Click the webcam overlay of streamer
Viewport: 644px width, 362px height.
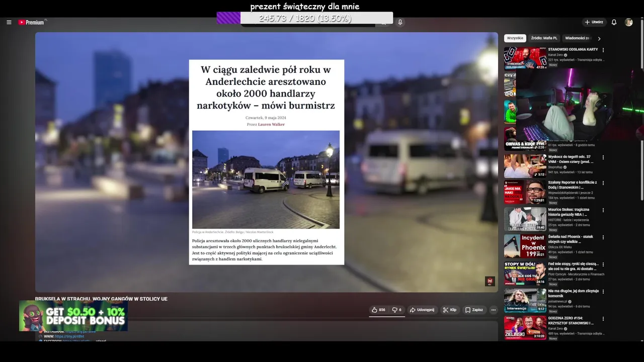[580, 105]
